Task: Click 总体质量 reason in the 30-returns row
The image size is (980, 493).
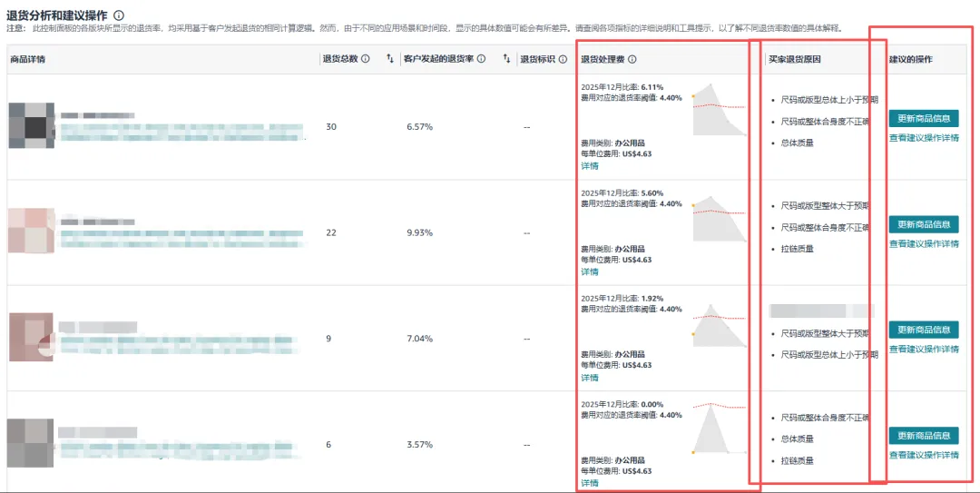Action: 798,143
